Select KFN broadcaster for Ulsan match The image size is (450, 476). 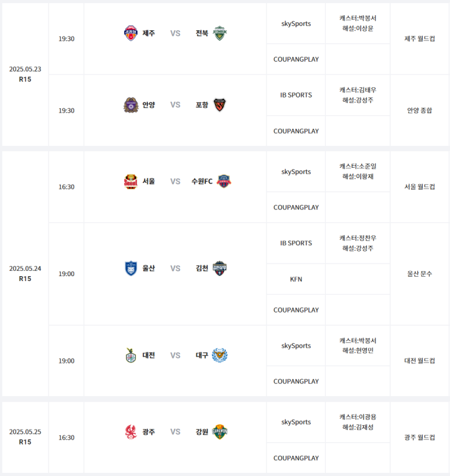[x=296, y=279]
